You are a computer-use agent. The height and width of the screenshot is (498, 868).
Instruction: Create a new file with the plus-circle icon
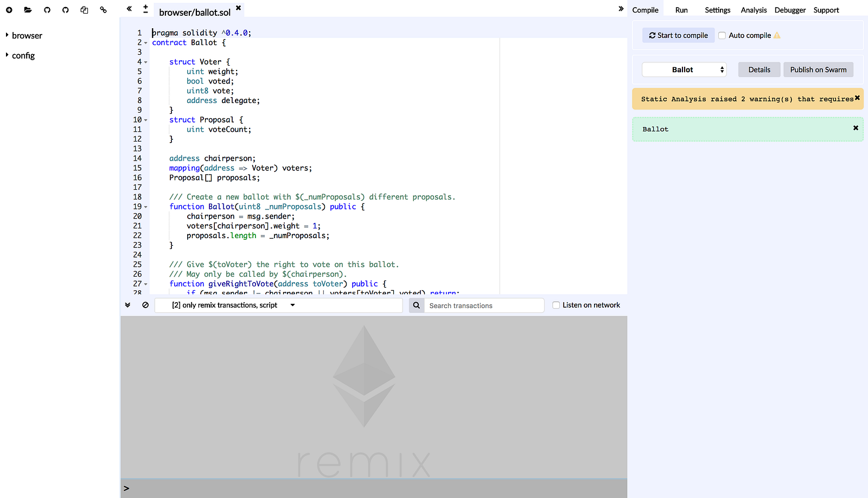(9, 10)
